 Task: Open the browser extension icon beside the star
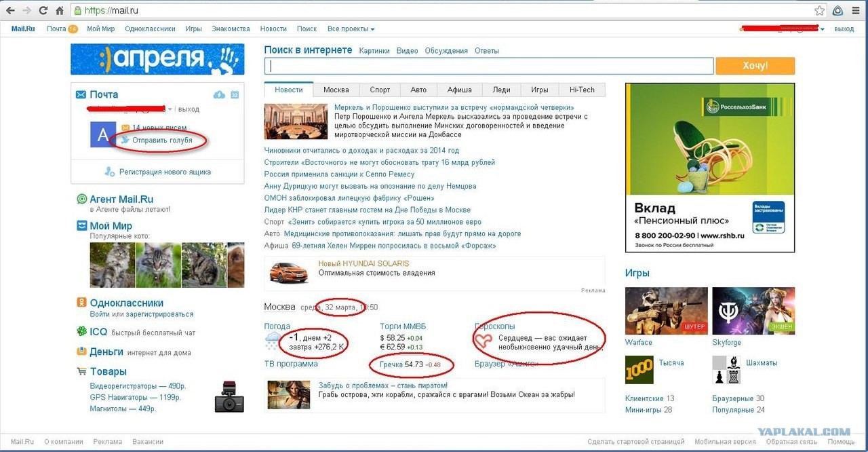pyautogui.click(x=838, y=11)
